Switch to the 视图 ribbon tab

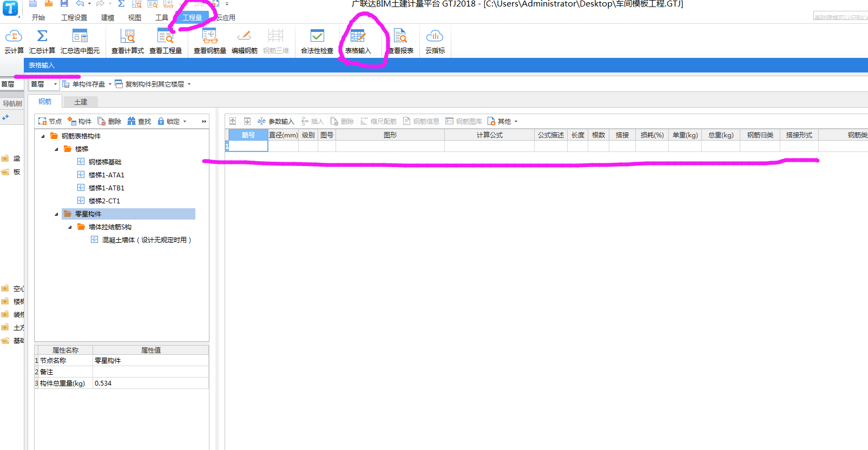[135, 17]
